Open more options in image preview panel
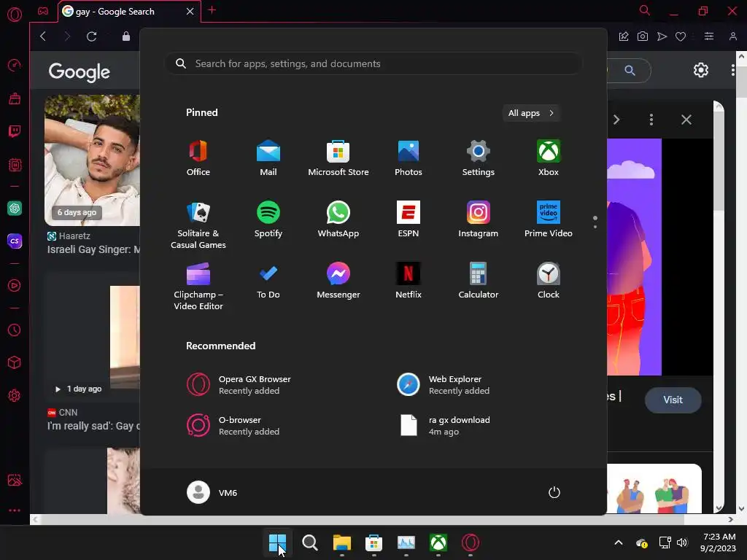This screenshot has width=747, height=560. [x=651, y=120]
